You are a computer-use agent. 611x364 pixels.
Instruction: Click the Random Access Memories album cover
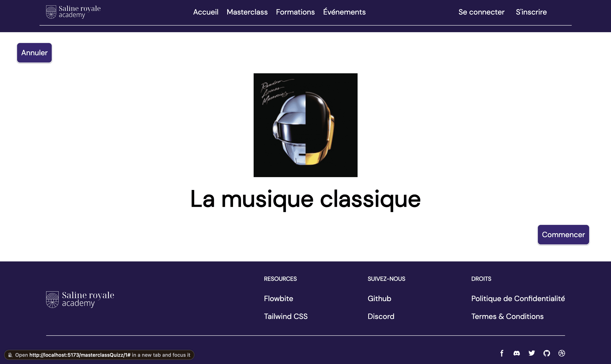[x=306, y=125]
